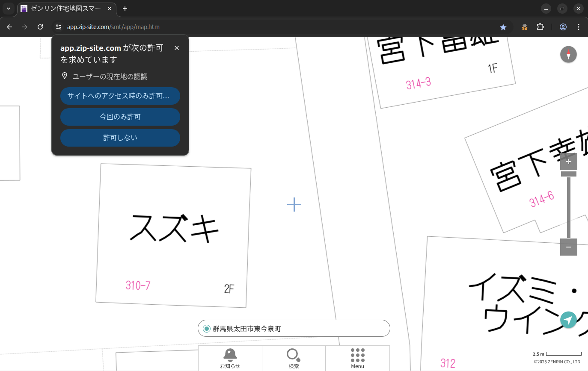Choose 今回のみ許可 in permission prompt
The width and height of the screenshot is (588, 371).
point(120,117)
